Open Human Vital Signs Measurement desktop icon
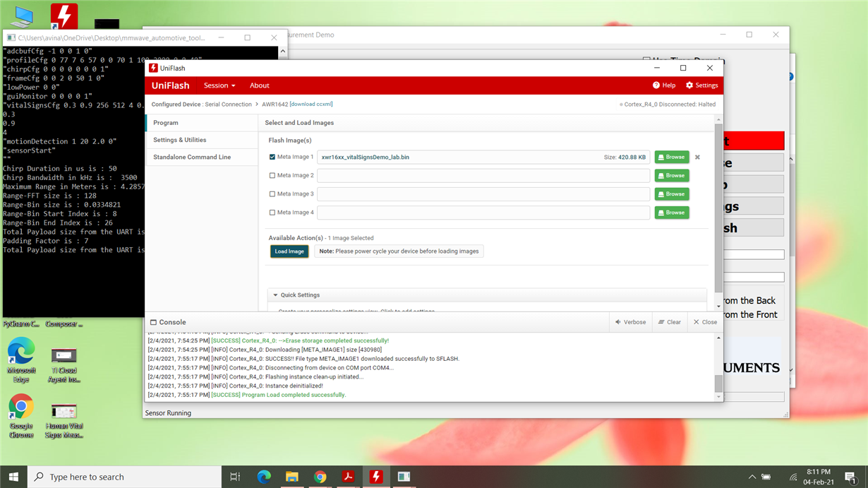868x488 pixels. [64, 419]
